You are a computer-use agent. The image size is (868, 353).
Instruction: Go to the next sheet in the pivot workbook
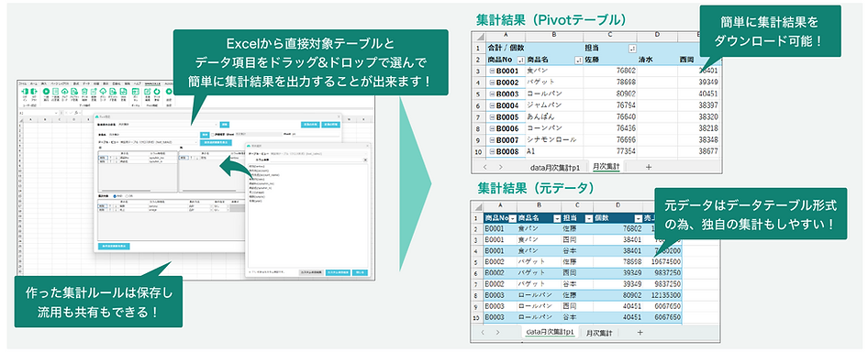pos(501,166)
